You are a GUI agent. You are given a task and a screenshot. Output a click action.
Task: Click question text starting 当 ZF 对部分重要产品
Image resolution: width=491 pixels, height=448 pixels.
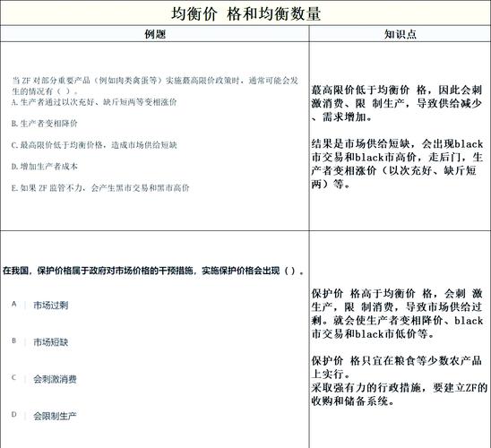(155, 86)
